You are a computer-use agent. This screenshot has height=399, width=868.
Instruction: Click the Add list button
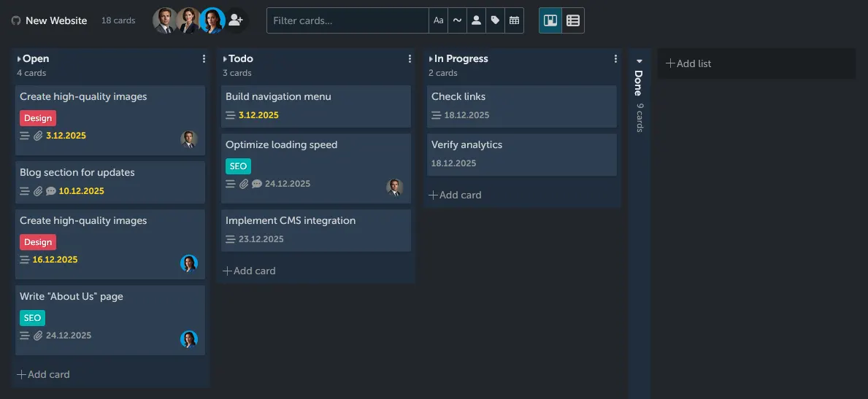coord(688,63)
